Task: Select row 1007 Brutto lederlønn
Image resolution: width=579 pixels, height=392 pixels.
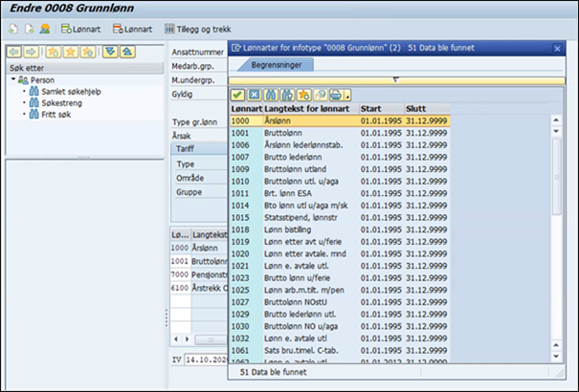Action: click(340, 157)
